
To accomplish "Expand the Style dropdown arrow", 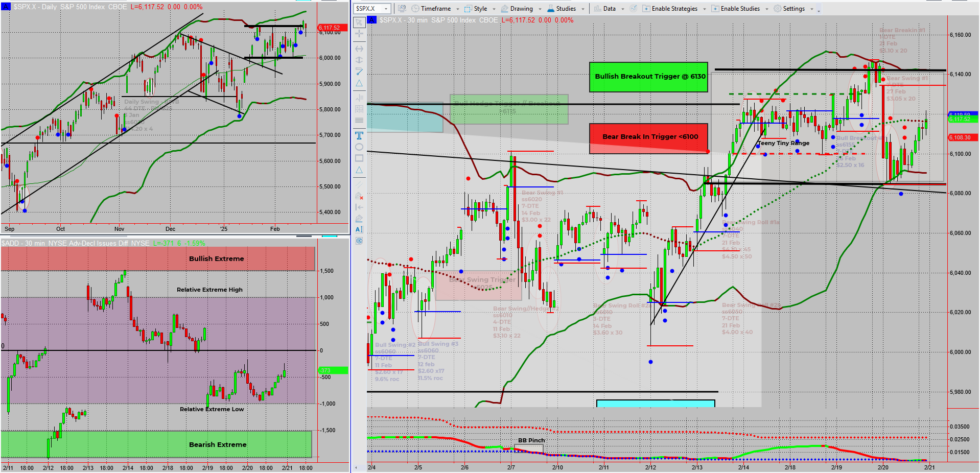I will (x=494, y=9).
